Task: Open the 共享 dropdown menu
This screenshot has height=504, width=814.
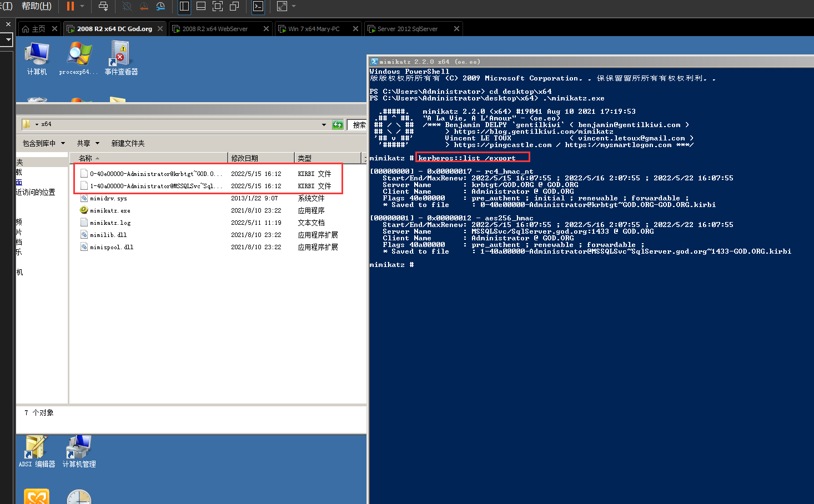Action: tap(88, 143)
